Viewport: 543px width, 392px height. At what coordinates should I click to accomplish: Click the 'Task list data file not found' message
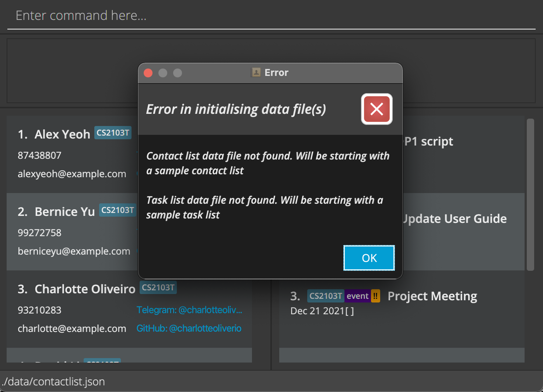click(x=265, y=207)
